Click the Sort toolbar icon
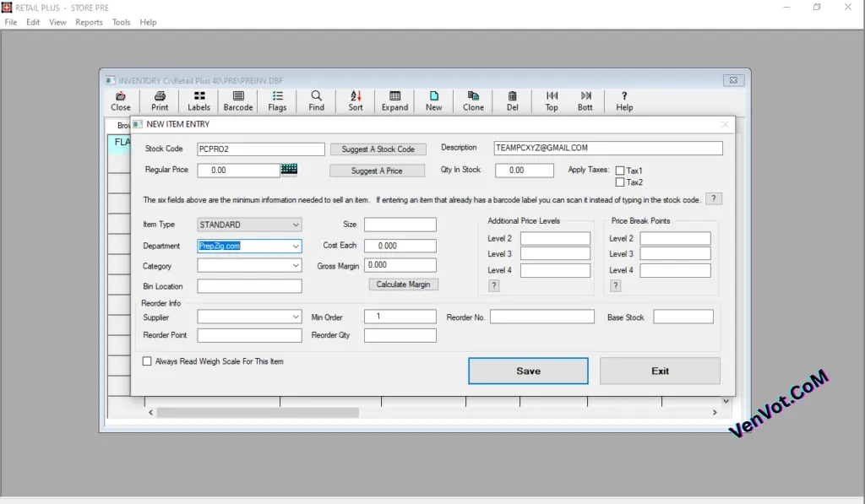The height and width of the screenshot is (504, 865). pyautogui.click(x=356, y=101)
